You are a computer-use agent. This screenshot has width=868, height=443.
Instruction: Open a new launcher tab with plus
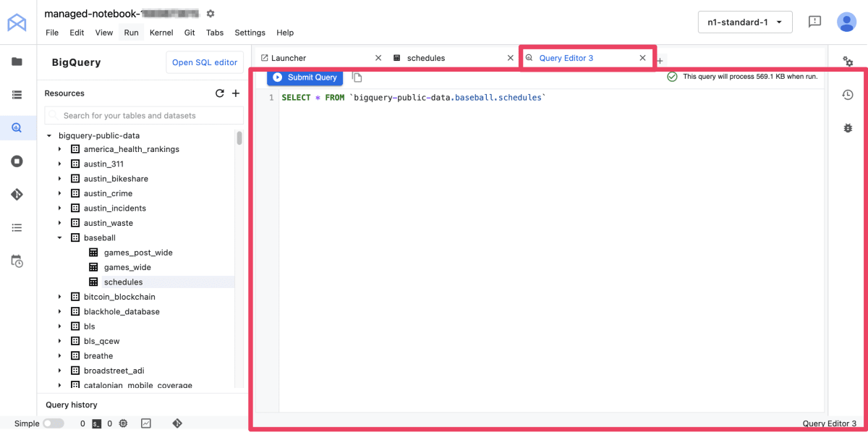(x=660, y=61)
